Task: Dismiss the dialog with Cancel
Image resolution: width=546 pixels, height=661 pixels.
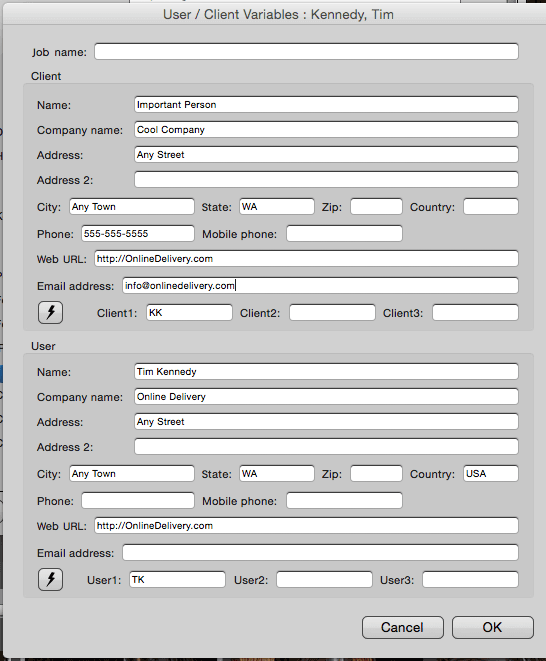Action: coord(403,627)
